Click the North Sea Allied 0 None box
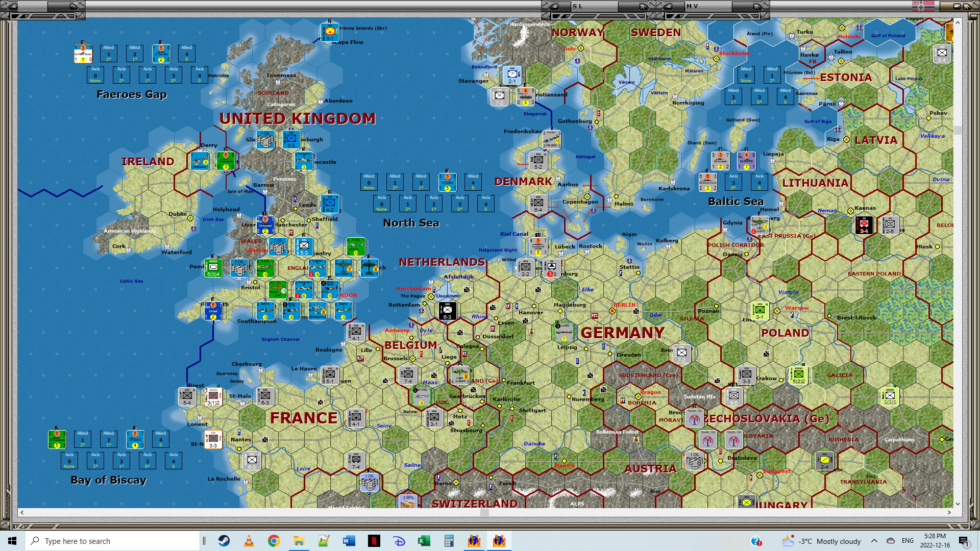Screen dimensions: 980x551 369,182
